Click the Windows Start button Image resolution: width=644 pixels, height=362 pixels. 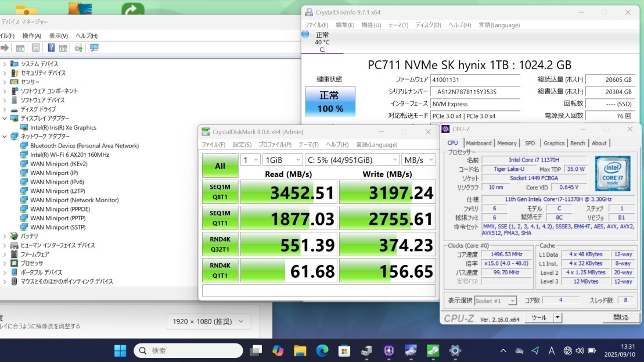(120, 350)
